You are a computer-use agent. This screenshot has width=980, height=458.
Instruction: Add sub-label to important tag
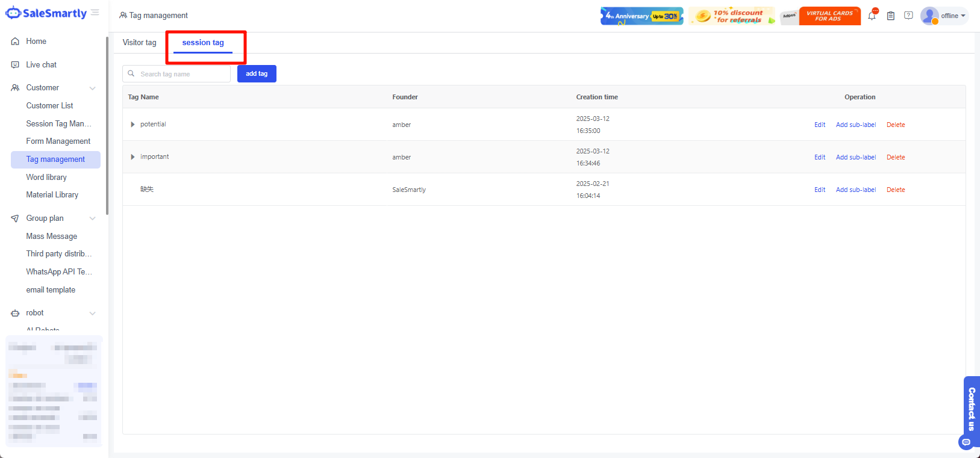(x=855, y=158)
